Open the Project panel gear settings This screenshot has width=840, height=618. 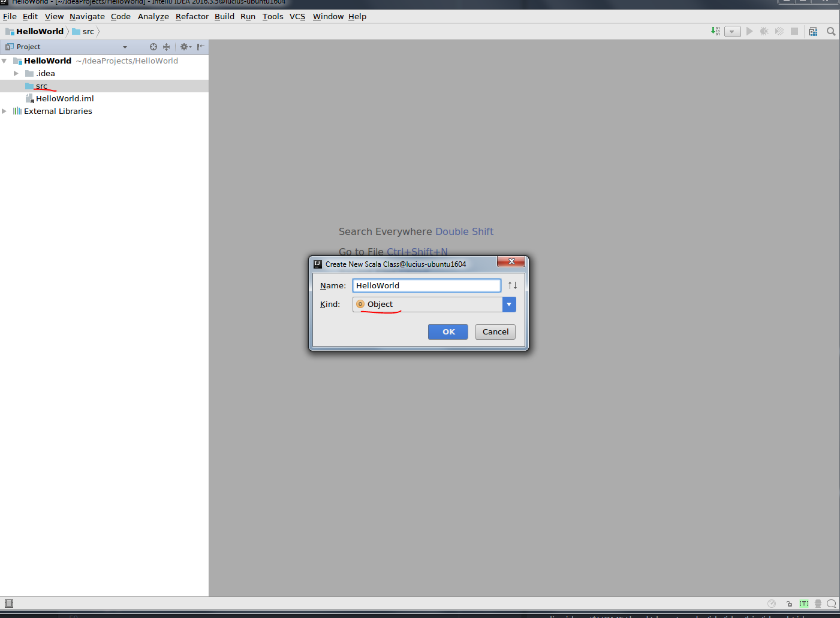pos(185,47)
